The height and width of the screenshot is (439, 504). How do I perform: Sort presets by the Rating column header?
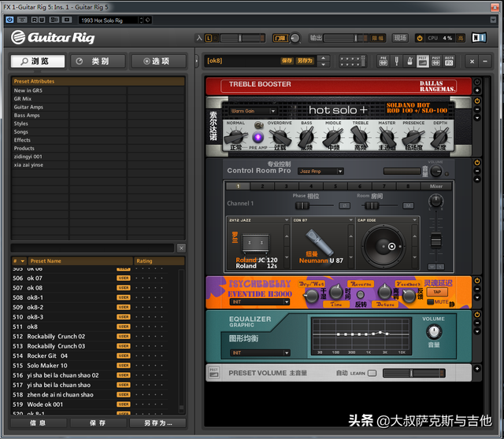click(159, 260)
